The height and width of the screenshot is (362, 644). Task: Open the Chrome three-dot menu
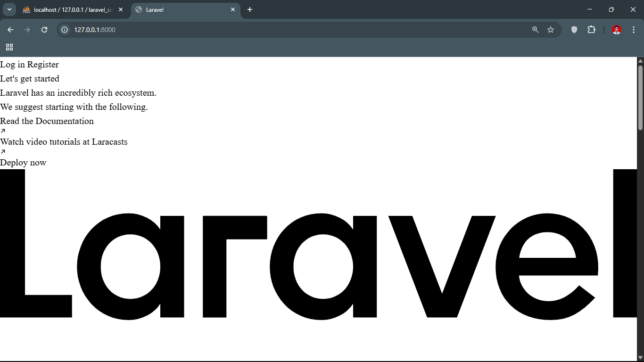(x=634, y=30)
